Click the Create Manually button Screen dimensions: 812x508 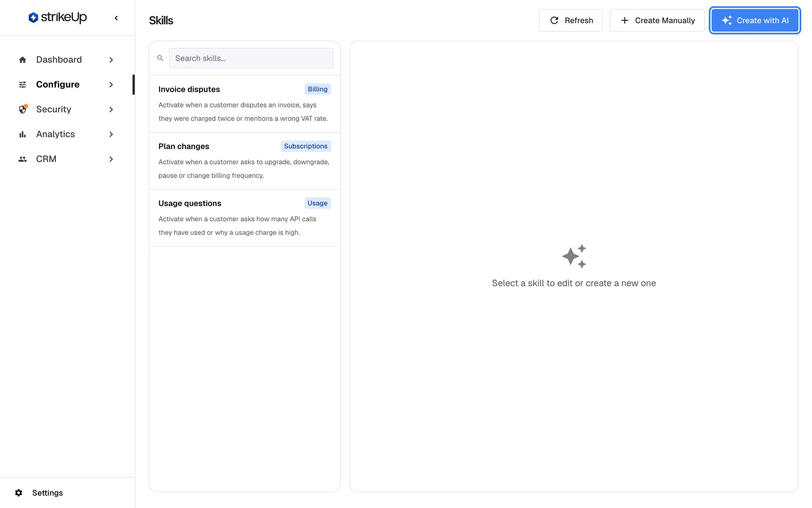[657, 20]
